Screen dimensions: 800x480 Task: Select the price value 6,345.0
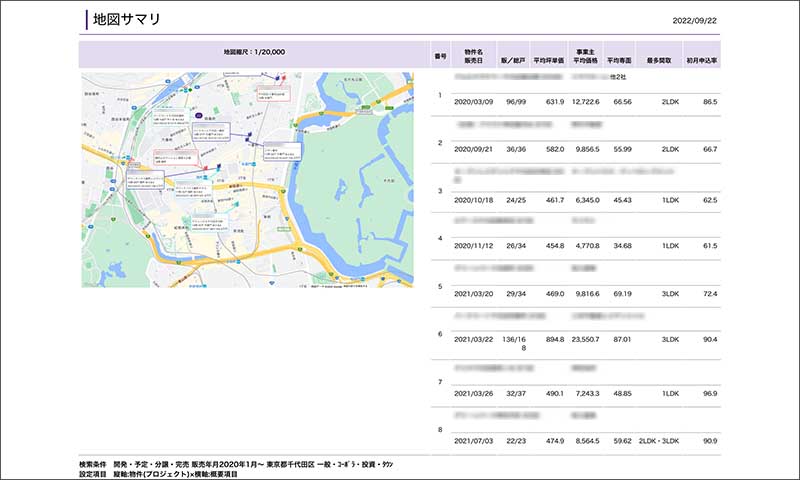pyautogui.click(x=588, y=200)
